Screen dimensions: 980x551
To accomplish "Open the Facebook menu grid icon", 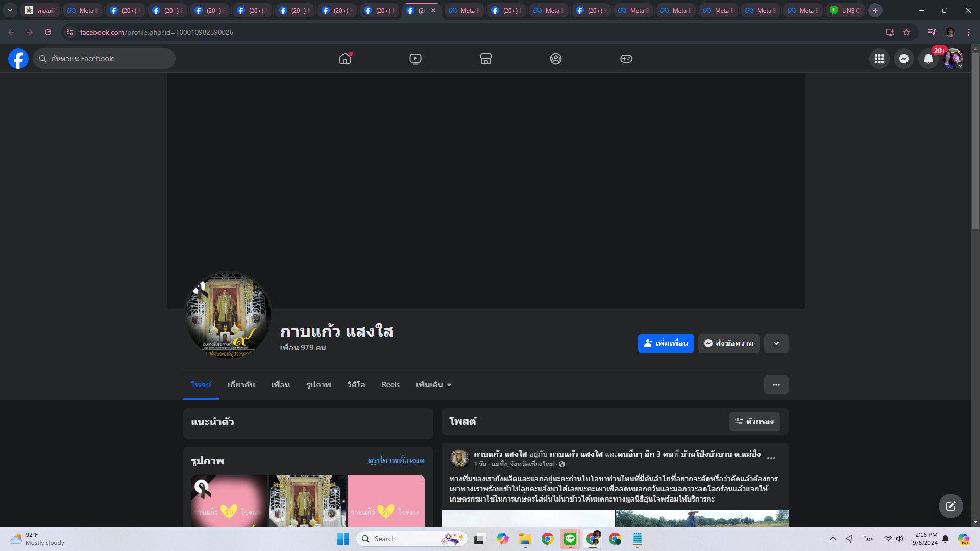I will 879,59.
